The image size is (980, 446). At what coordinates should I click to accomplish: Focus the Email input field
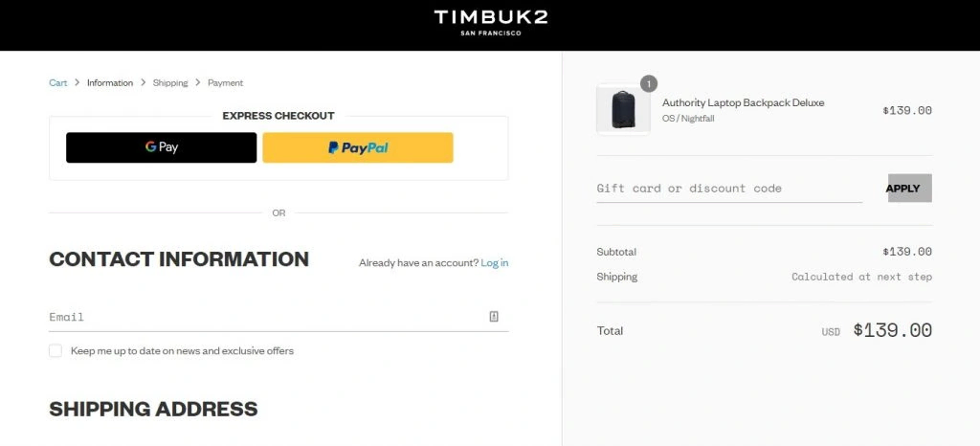263,317
